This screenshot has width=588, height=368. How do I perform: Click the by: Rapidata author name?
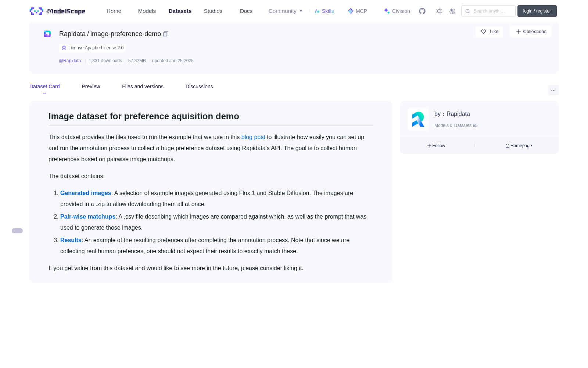point(452,114)
